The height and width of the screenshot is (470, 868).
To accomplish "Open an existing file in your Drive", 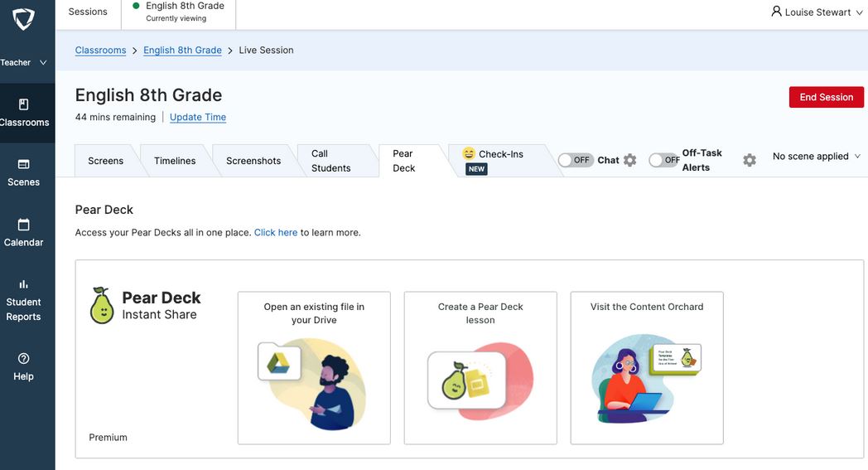I will tap(314, 368).
